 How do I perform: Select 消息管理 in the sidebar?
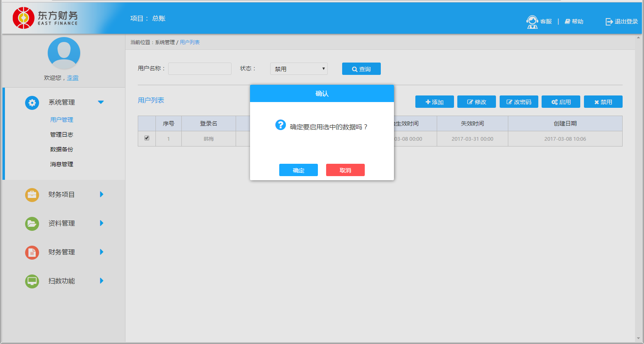[62, 164]
